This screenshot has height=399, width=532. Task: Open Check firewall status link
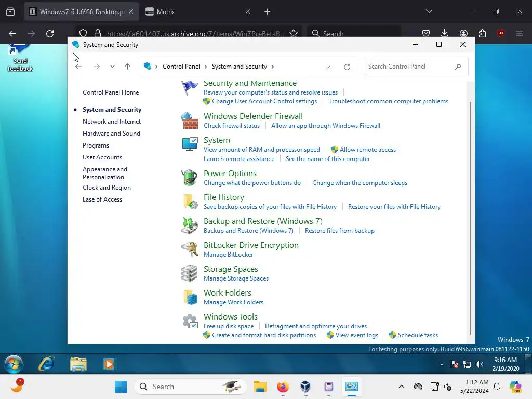click(x=232, y=126)
